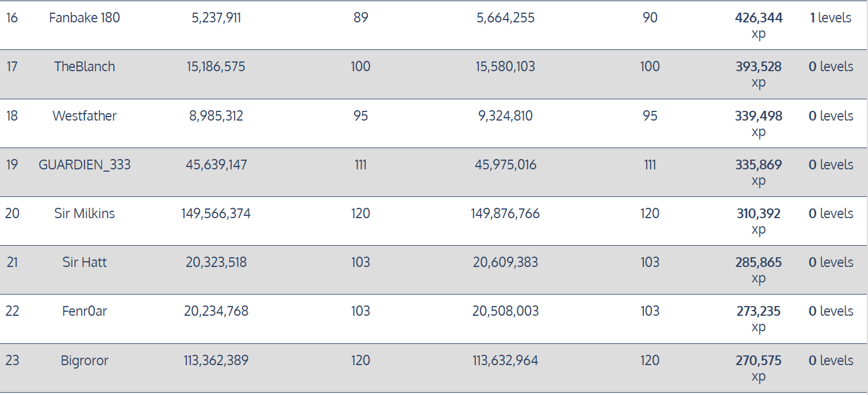The image size is (868, 395).
Task: Click Bigroror's ending xp 113,632,964
Action: point(505,361)
